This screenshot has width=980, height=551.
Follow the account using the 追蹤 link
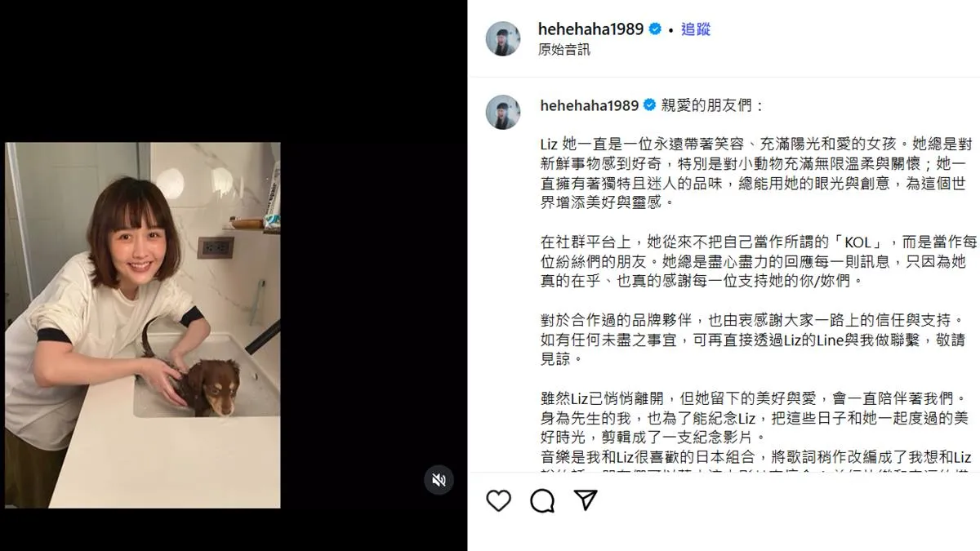(x=696, y=29)
